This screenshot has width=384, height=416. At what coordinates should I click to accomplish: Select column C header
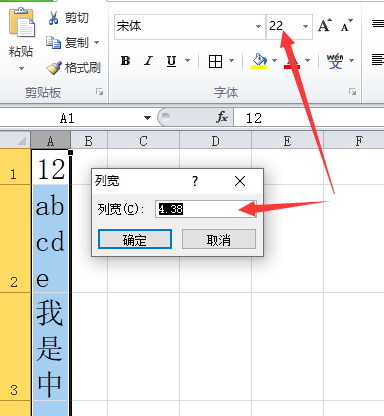pyautogui.click(x=143, y=140)
